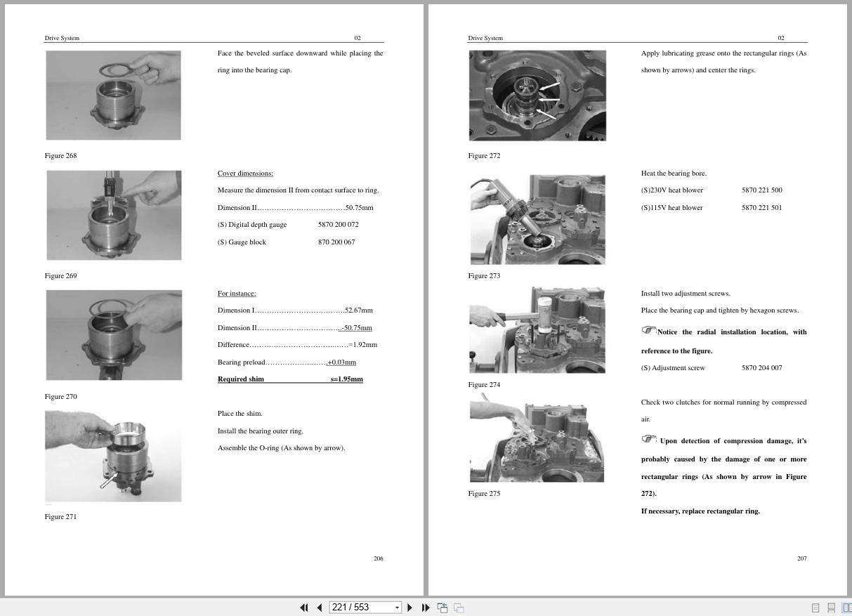This screenshot has width=852, height=616.
Task: Select the Figure 274 adjustment screws photo
Action: point(537,329)
